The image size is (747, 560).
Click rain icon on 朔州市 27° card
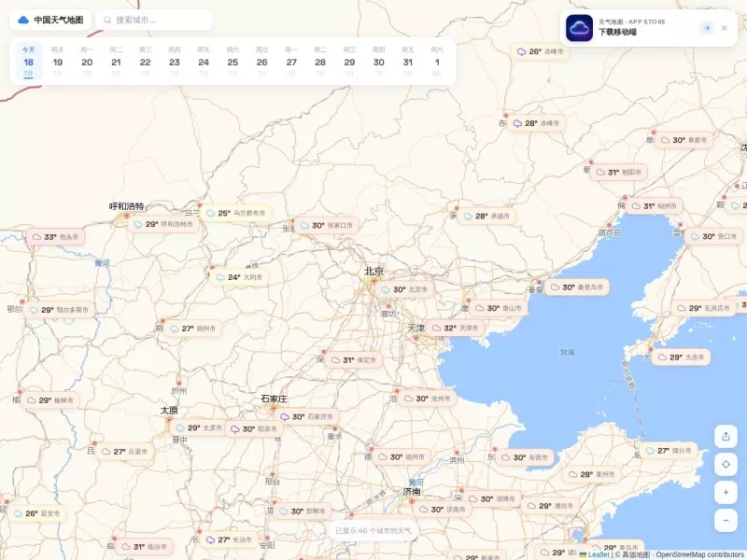click(175, 329)
